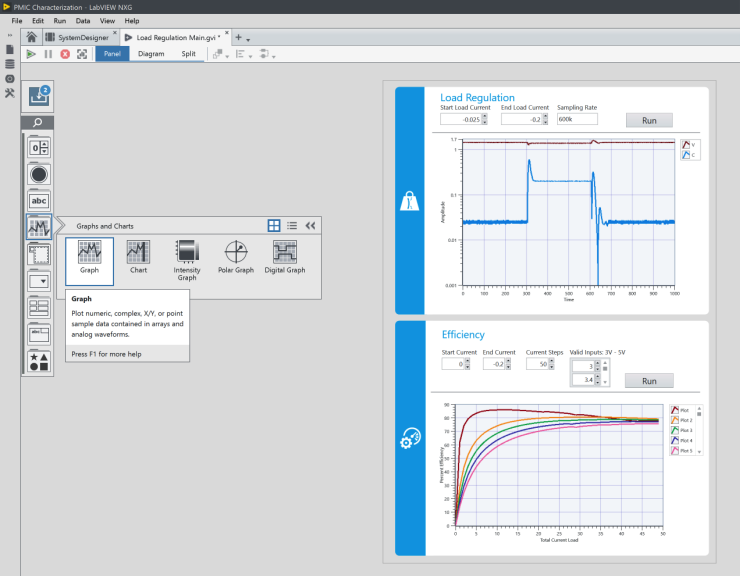The height and width of the screenshot is (576, 740).
Task: Choose the Intensity Graph control
Action: click(187, 258)
